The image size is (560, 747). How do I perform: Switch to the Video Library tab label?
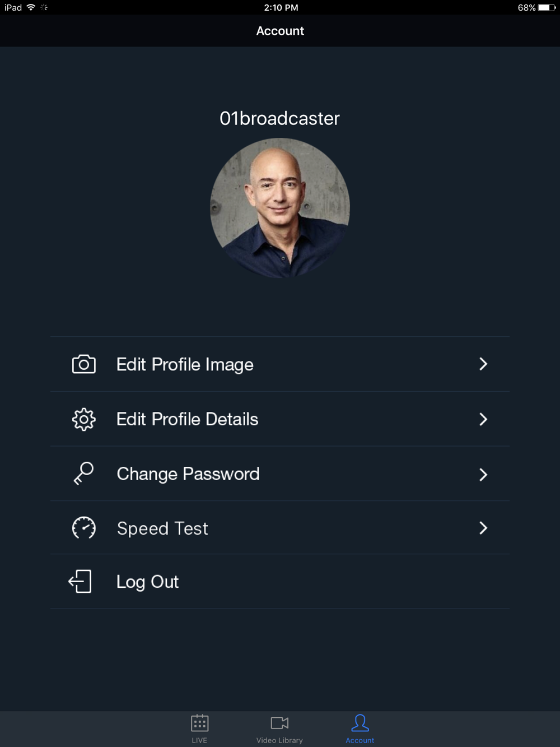(279, 740)
